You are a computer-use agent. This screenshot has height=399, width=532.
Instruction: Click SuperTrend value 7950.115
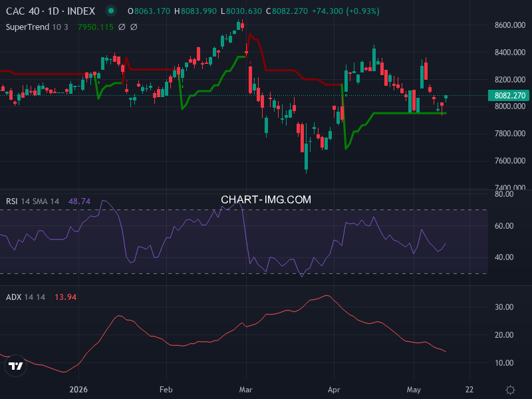click(x=96, y=27)
